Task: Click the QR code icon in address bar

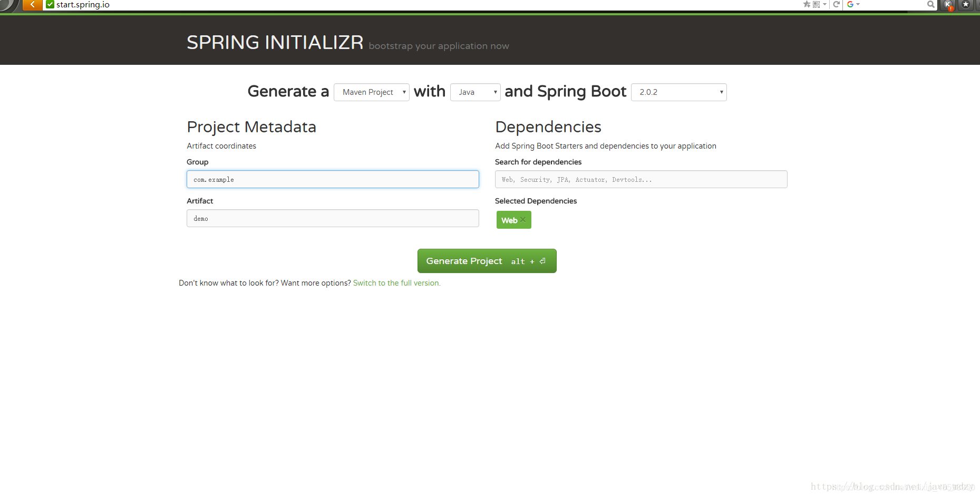Action: (816, 4)
